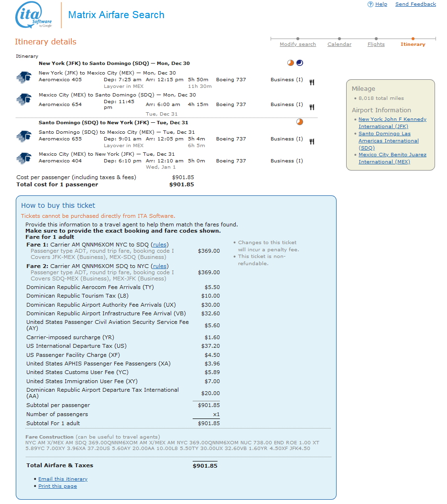This screenshot has width=447, height=504.
Task: Click Print this page
Action: click(x=57, y=486)
